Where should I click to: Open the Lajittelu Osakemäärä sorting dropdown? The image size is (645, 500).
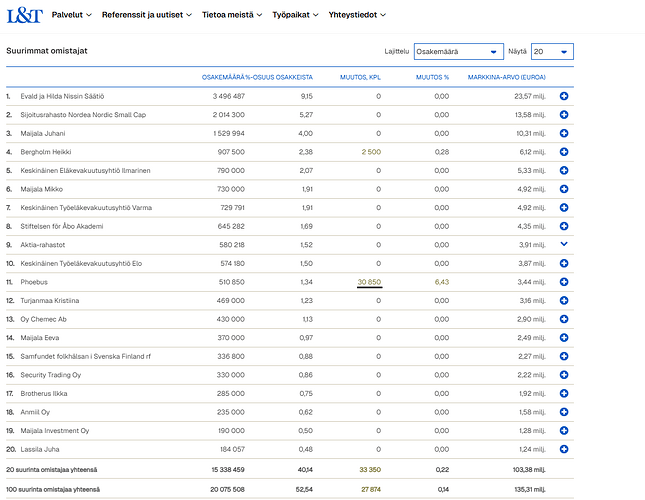[x=459, y=51]
